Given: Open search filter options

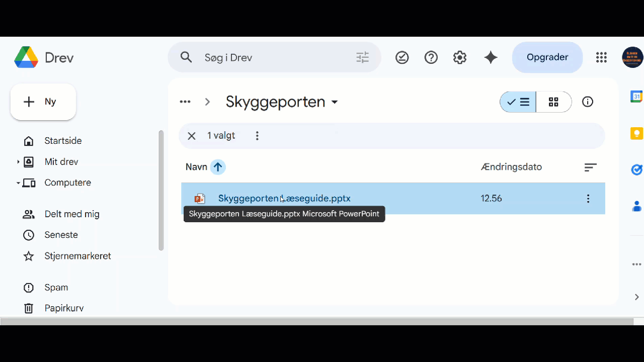Looking at the screenshot, I should [363, 58].
